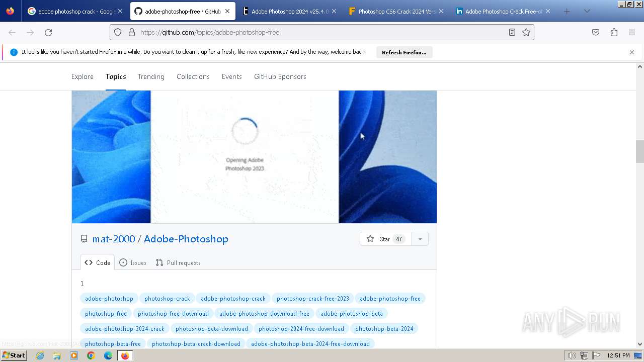This screenshot has width=644, height=362.
Task: Expand the star lists dropdown arrow
Action: (x=420, y=239)
